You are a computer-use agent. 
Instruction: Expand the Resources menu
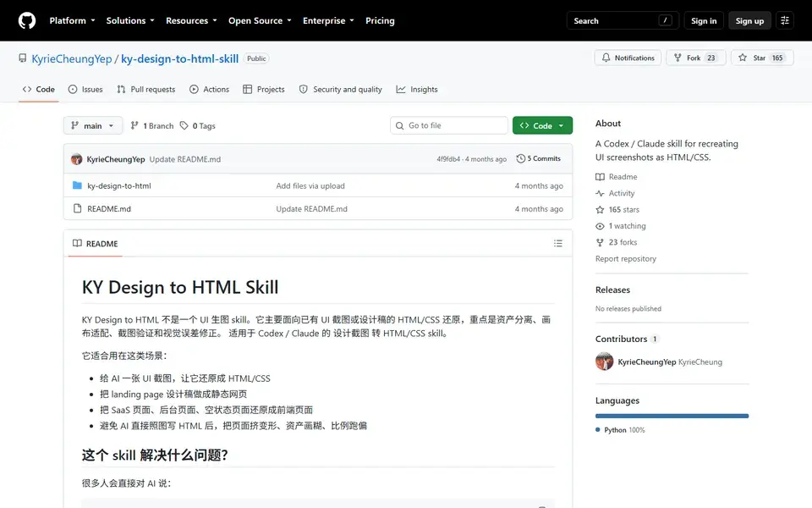[191, 20]
